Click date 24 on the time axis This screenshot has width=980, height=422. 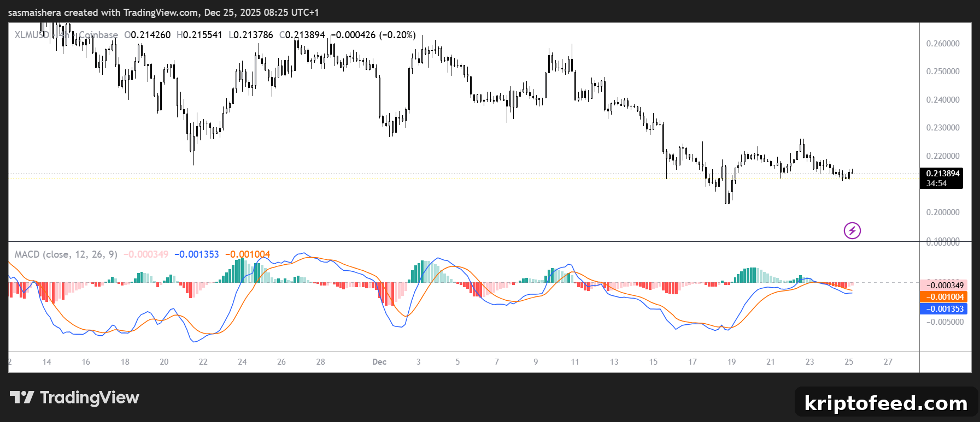242,362
